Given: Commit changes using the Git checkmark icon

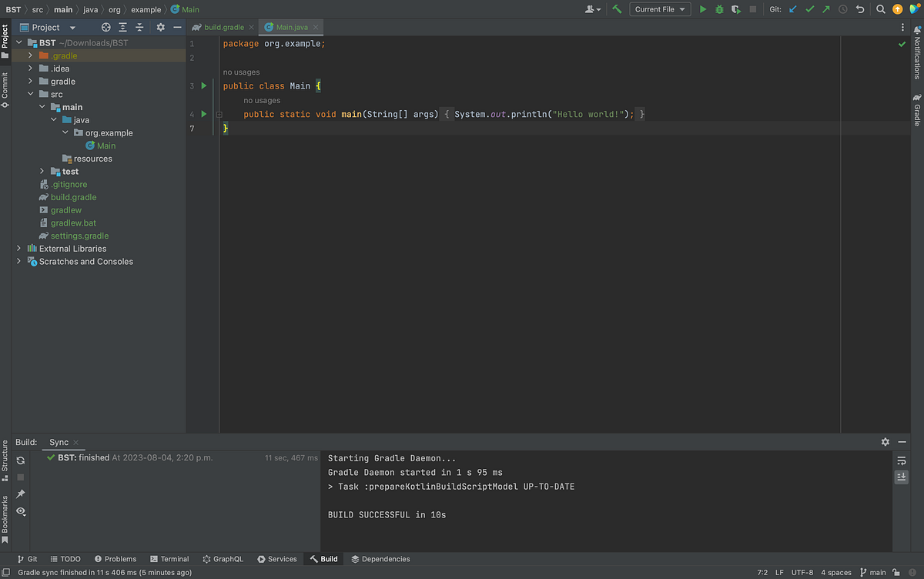Looking at the screenshot, I should click(808, 8).
